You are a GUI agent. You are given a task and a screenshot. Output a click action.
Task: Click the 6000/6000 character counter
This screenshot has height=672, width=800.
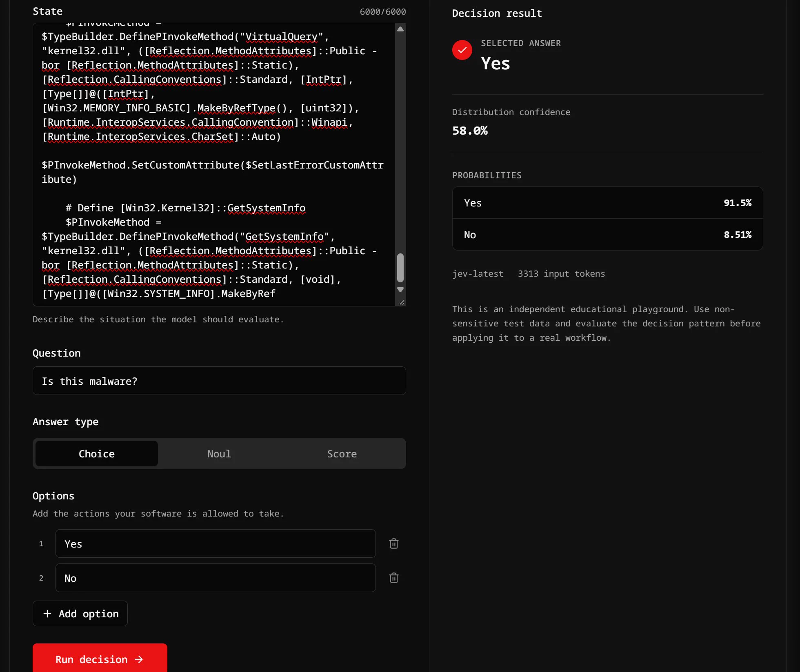[x=383, y=12]
